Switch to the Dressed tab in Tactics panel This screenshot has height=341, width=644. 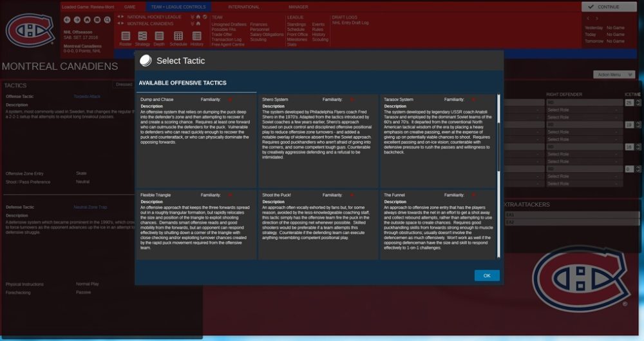(x=124, y=84)
